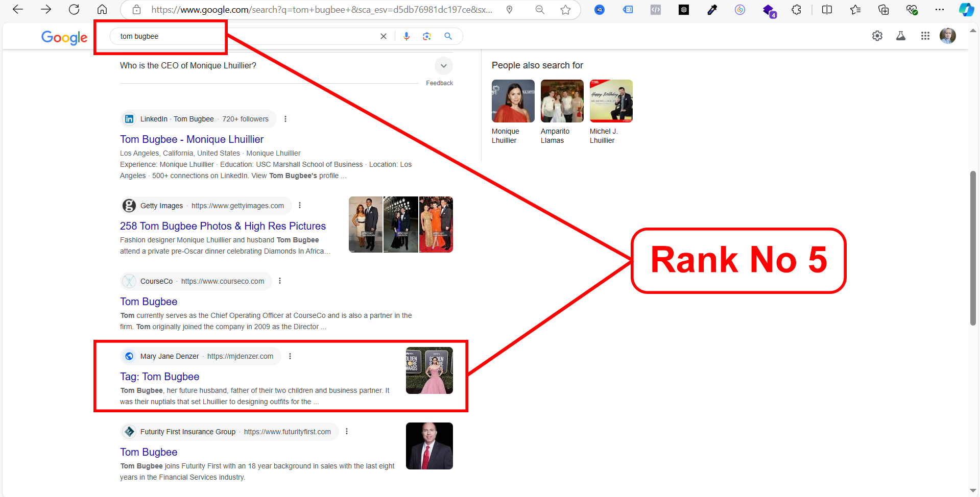The width and height of the screenshot is (980, 497).
Task: Select Michel J. Lhuillier in People also search for
Action: tap(611, 112)
